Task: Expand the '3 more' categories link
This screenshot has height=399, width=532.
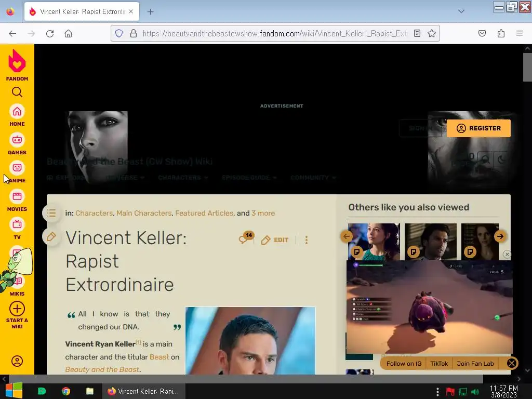Action: 263,213
